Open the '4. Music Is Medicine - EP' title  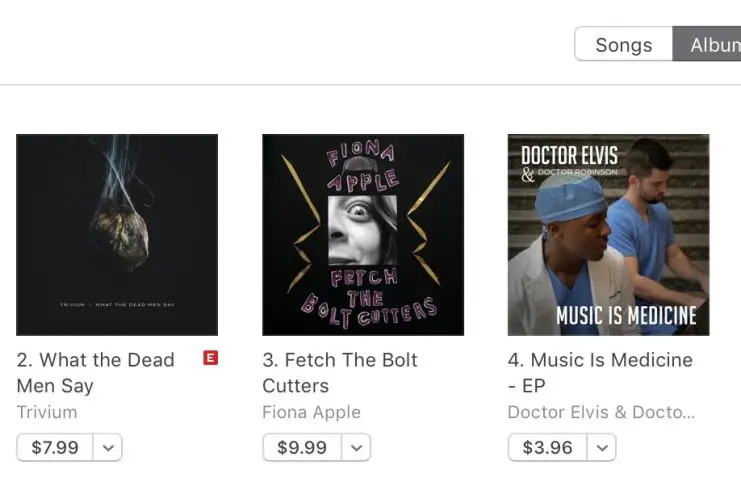600,372
